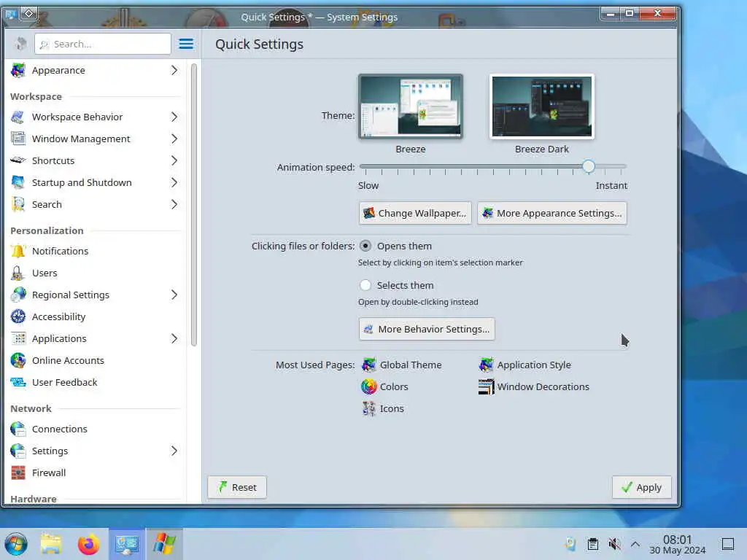This screenshot has width=747, height=560.
Task: Click the Reset button
Action: [x=237, y=487]
